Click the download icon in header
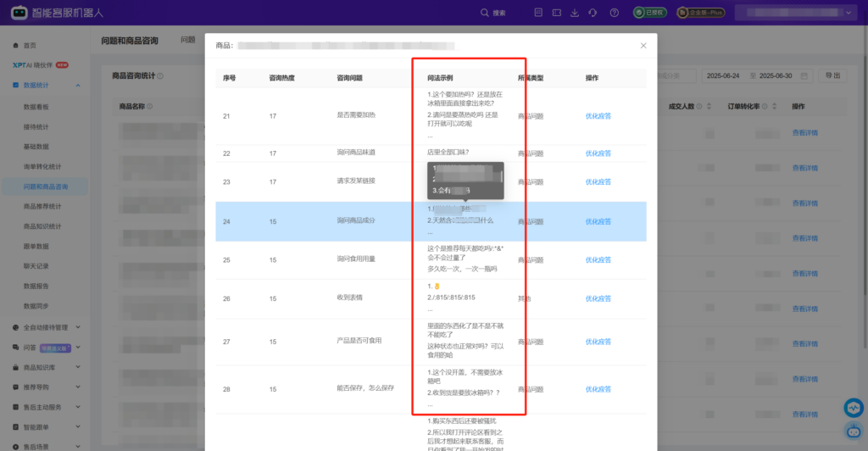The width and height of the screenshot is (868, 451). tap(575, 13)
